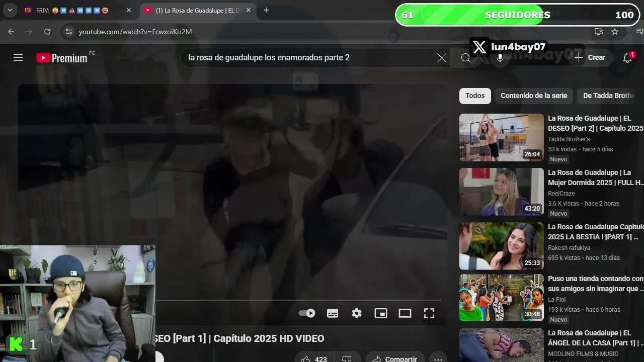Viewport: 644px width, 362px height.
Task: Click the Rakesh rafukiya channel name
Action: click(x=569, y=247)
